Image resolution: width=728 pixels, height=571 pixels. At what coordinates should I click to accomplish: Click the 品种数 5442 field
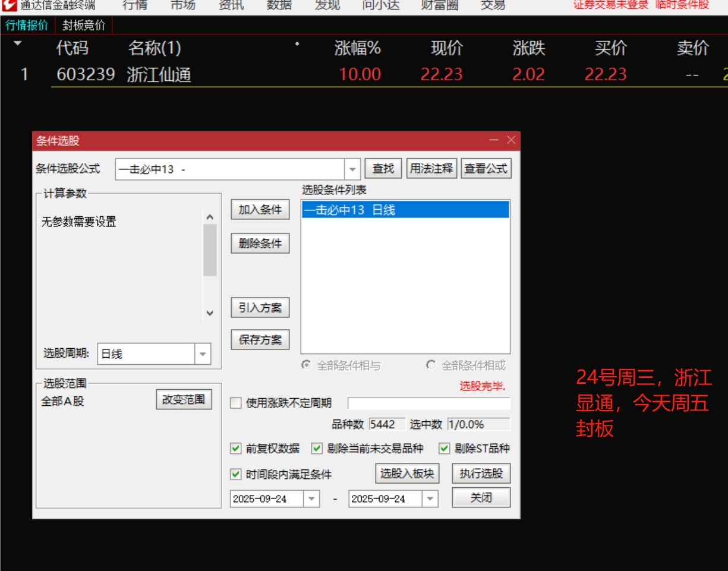point(387,424)
